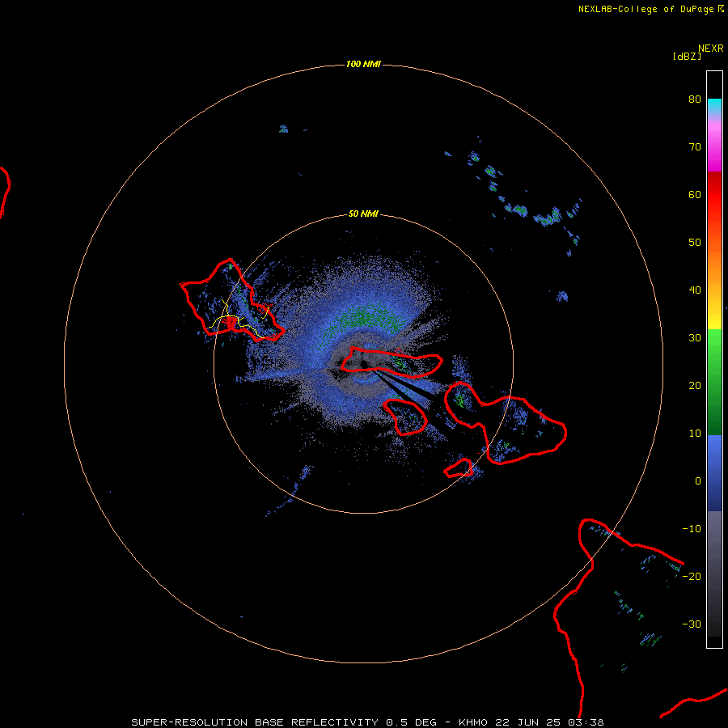The width and height of the screenshot is (728, 728).
Task: Click the [dBZ] unit label
Action: click(687, 57)
